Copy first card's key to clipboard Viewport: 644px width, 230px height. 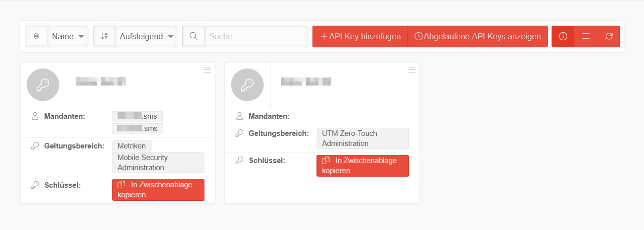pos(158,190)
